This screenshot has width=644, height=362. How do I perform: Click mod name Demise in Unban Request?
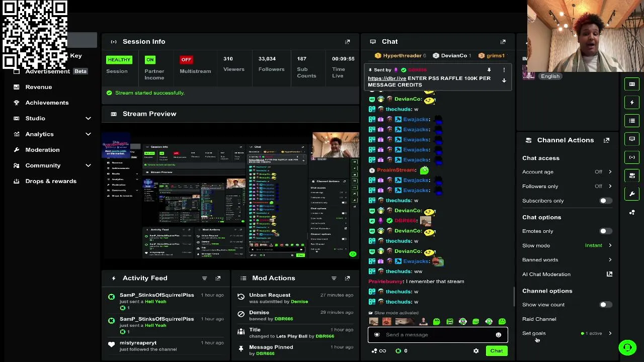pos(299,302)
